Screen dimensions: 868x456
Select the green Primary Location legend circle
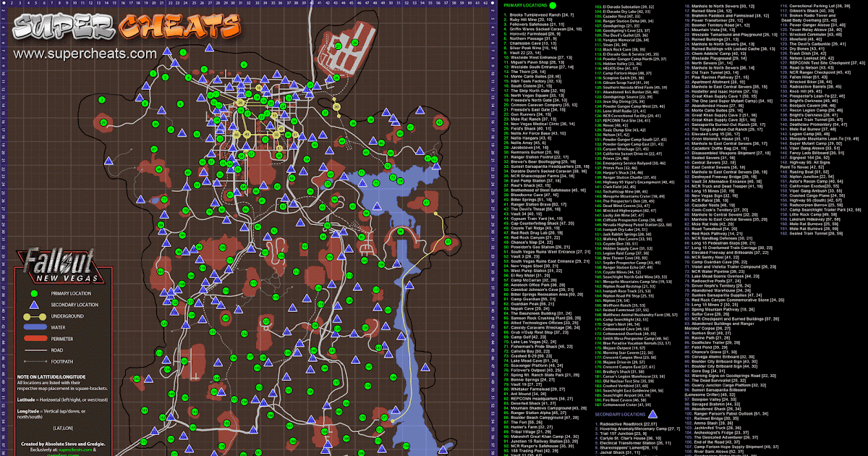tap(33, 293)
